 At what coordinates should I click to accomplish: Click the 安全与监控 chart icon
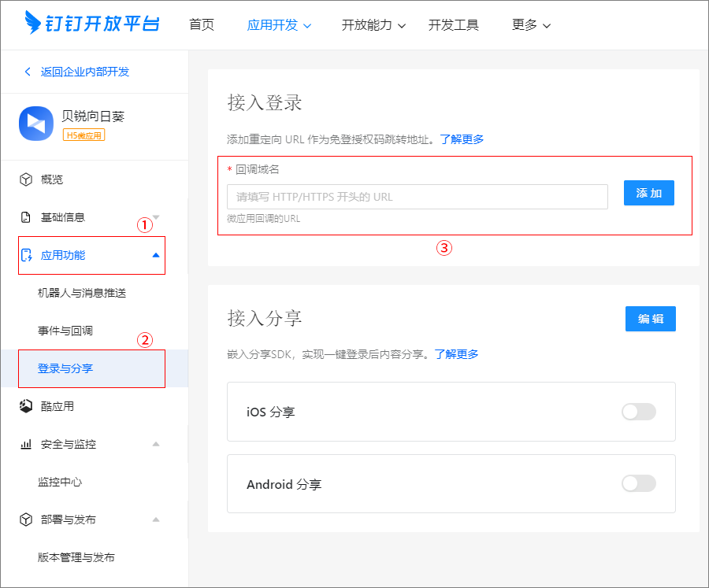26,444
